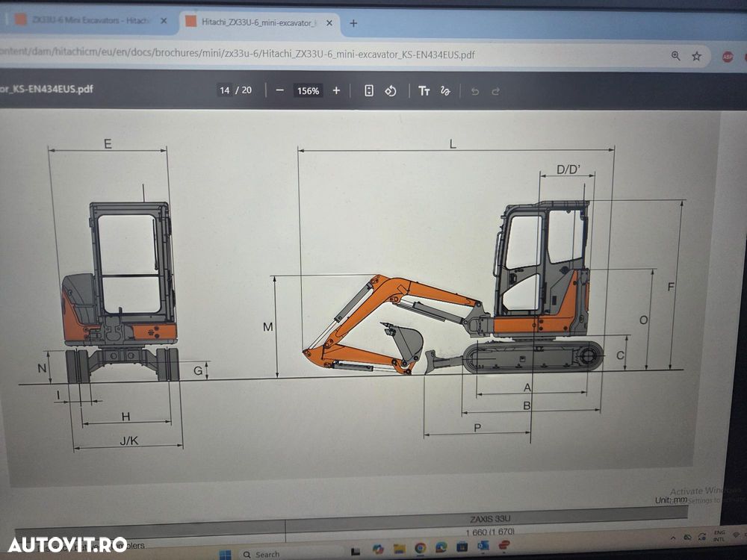Click the page number field showing 14
This screenshot has height=560, width=747.
224,90
